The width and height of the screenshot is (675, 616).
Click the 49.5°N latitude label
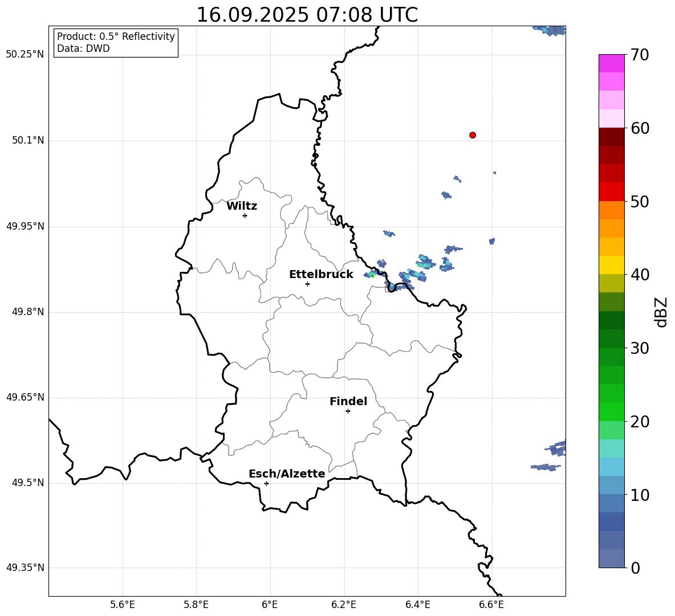click(x=28, y=483)
